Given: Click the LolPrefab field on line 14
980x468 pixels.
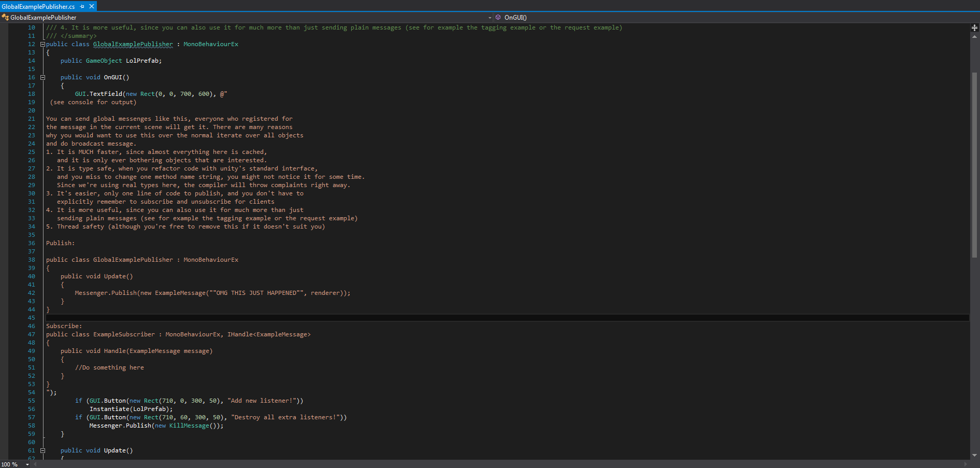Looking at the screenshot, I should click(x=142, y=61).
